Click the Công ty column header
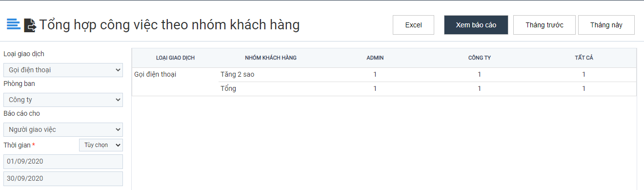 point(480,58)
